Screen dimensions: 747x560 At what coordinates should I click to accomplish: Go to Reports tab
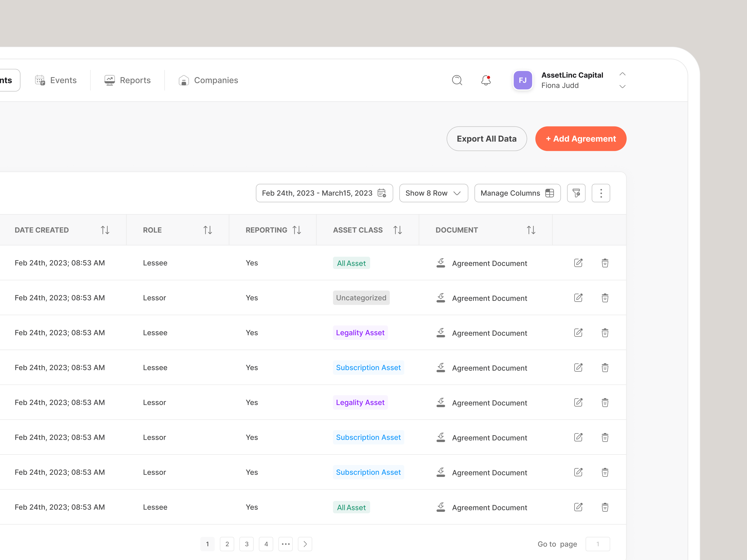point(127,80)
